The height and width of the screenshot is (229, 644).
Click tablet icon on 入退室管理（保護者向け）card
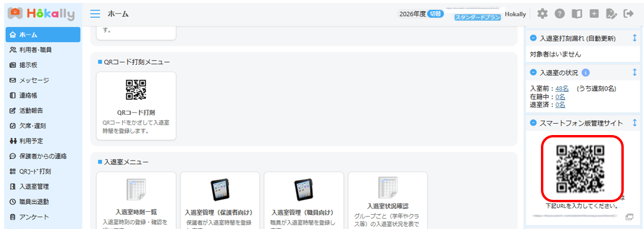point(220,190)
